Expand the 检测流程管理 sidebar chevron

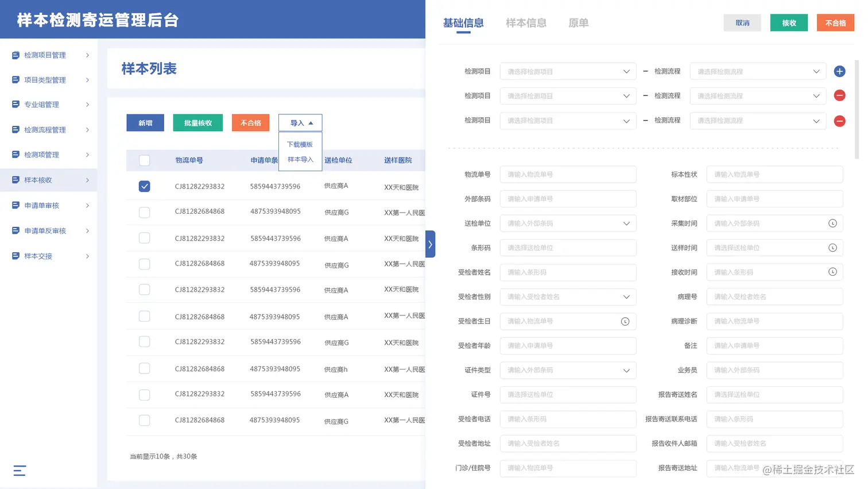(87, 130)
